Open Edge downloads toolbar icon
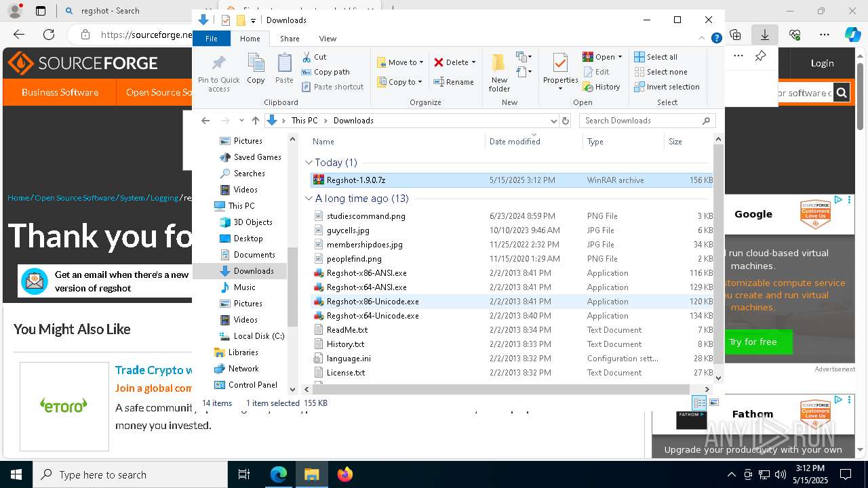Image resolution: width=868 pixels, height=488 pixels. 764,35
